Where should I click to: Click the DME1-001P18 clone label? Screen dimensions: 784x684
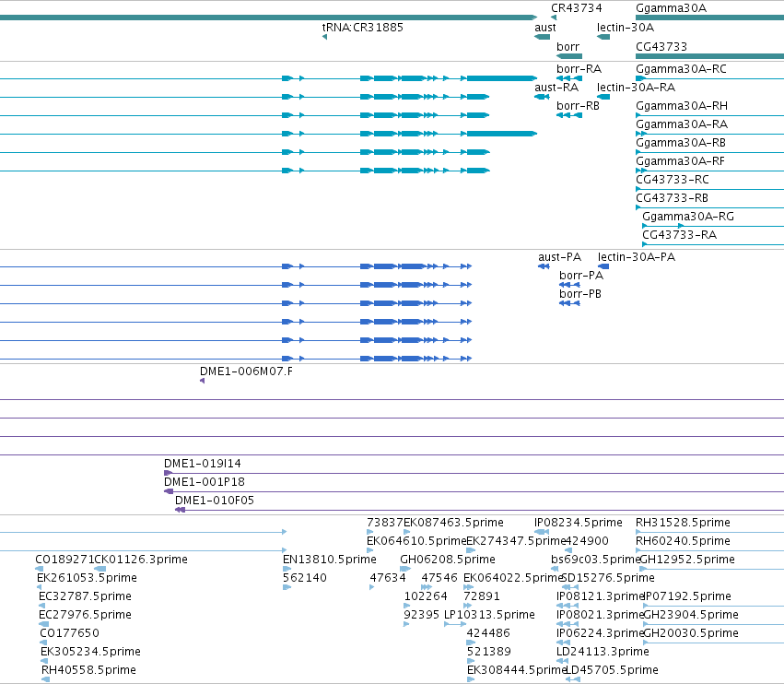click(205, 482)
